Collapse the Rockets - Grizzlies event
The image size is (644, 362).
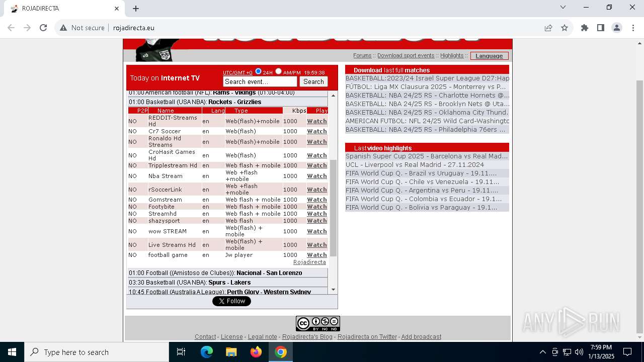point(227,102)
